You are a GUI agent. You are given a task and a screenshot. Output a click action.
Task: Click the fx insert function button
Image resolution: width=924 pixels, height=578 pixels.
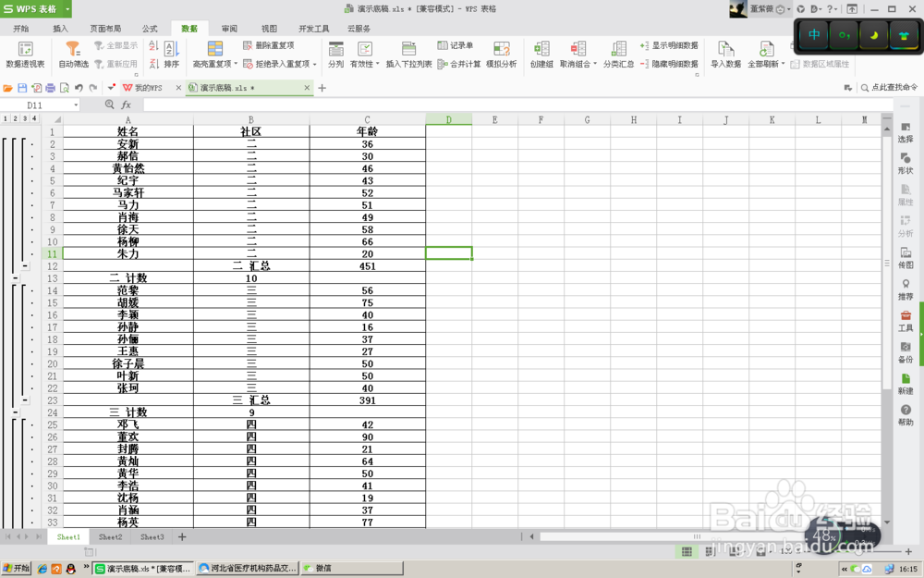click(x=126, y=105)
